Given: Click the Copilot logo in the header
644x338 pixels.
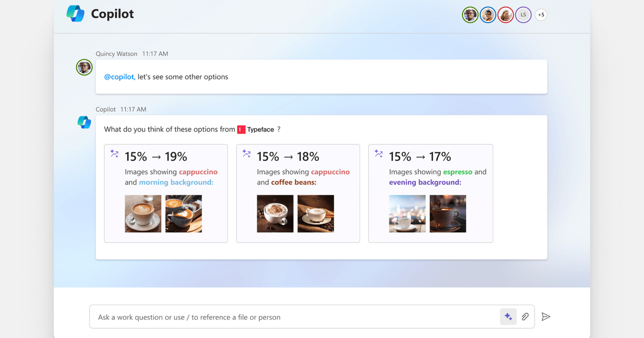Looking at the screenshot, I should [75, 14].
